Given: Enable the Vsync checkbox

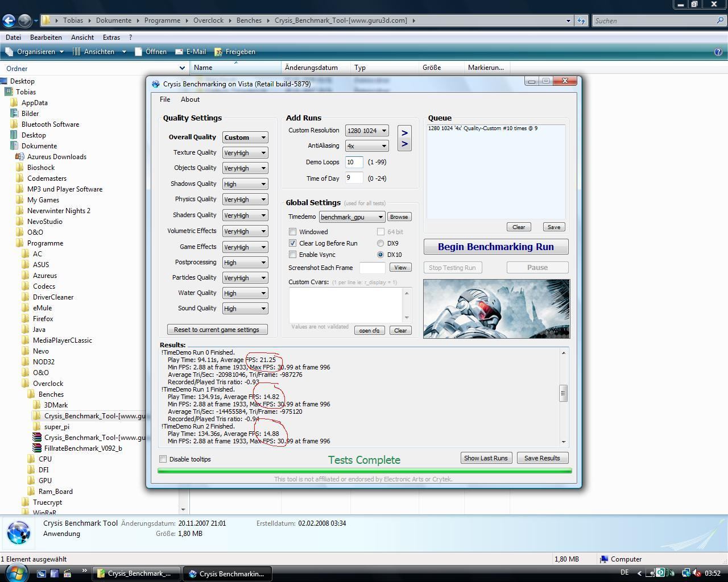Looking at the screenshot, I should [293, 255].
